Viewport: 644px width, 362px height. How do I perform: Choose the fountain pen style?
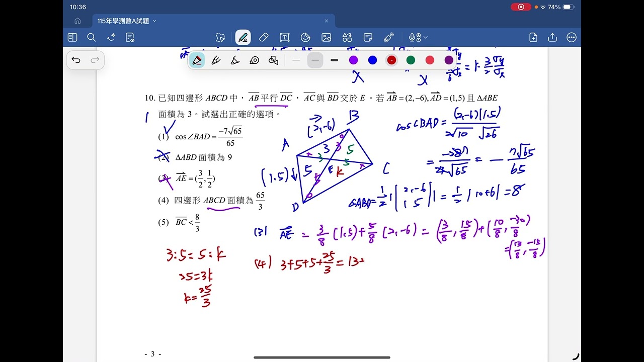197,60
